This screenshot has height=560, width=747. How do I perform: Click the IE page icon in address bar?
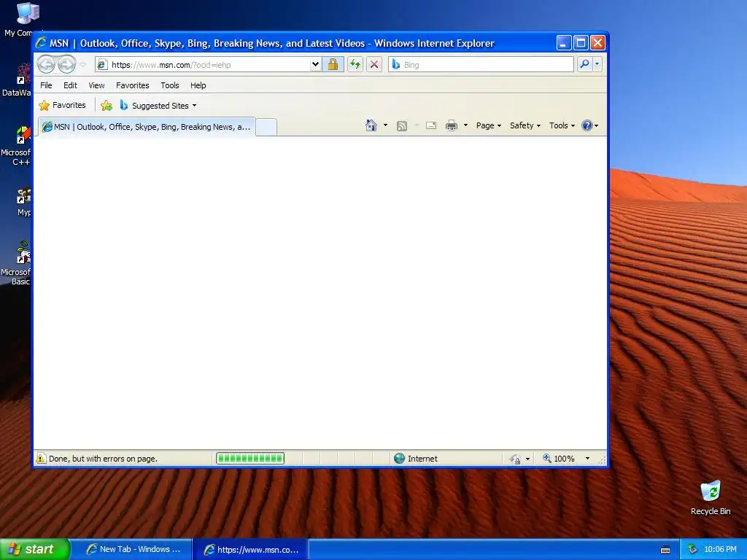coord(102,64)
